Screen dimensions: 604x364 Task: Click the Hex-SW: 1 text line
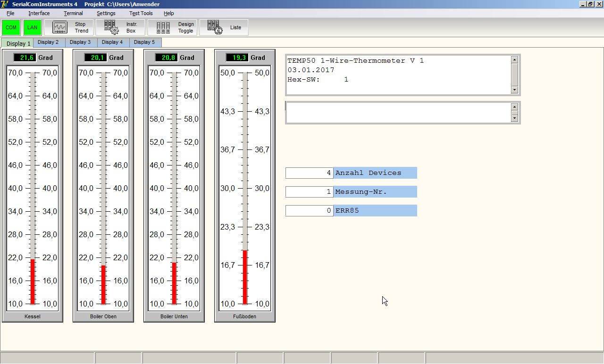318,80
